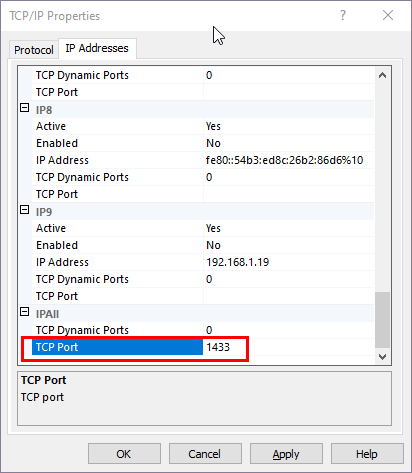Image resolution: width=412 pixels, height=473 pixels.
Task: Close the TCP/IP Properties dialog
Action: (388, 15)
